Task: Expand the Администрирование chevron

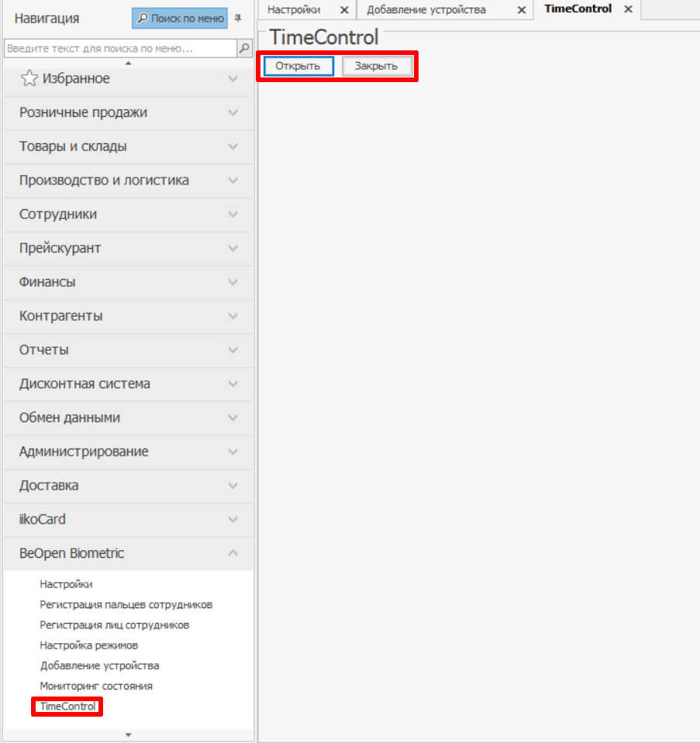Action: [x=233, y=451]
